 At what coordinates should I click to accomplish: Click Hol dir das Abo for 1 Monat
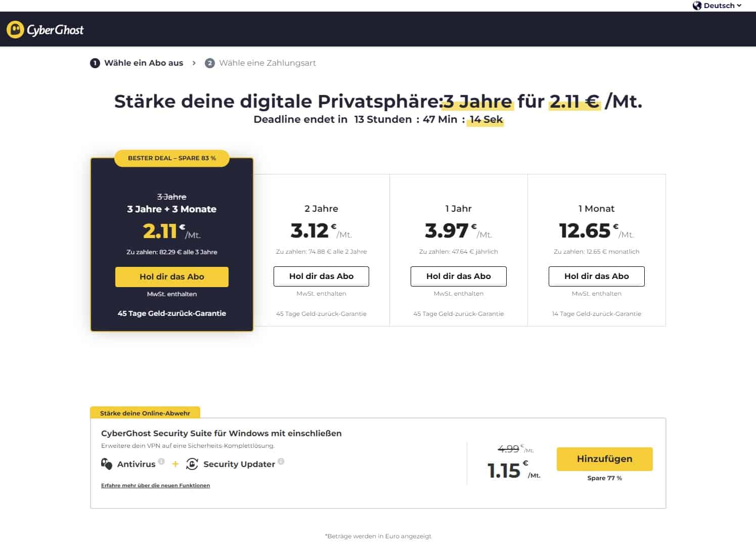(x=597, y=276)
